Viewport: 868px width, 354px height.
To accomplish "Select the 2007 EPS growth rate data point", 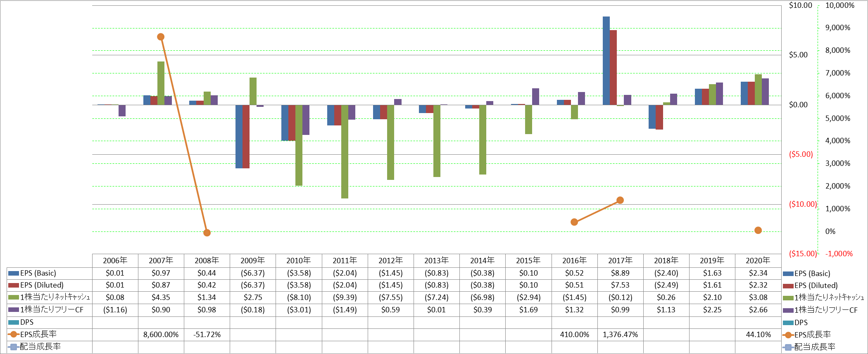I will (161, 37).
